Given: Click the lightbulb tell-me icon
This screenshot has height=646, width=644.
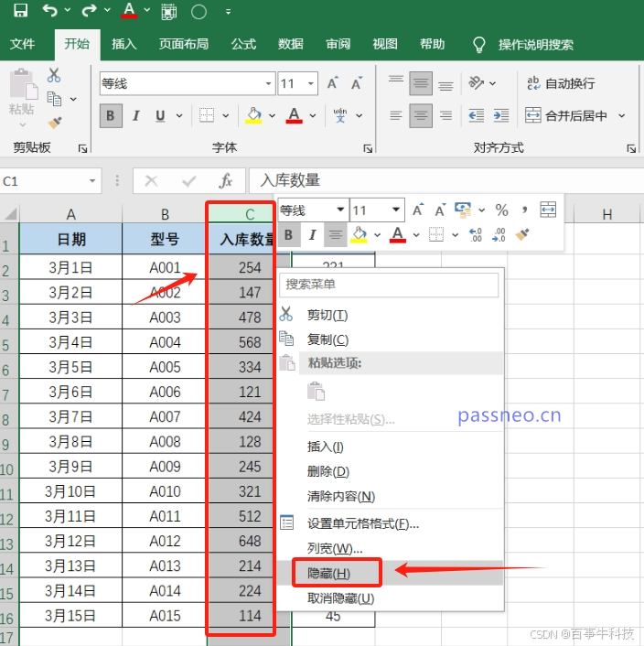Looking at the screenshot, I should point(478,45).
